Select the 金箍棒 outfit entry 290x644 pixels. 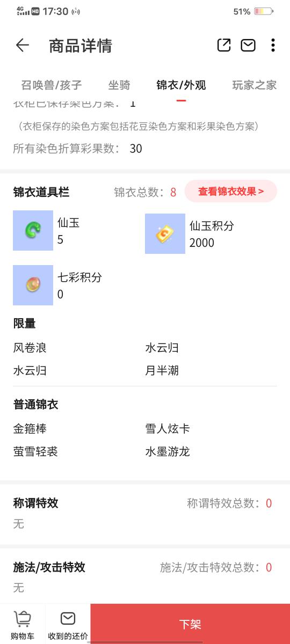click(x=30, y=429)
